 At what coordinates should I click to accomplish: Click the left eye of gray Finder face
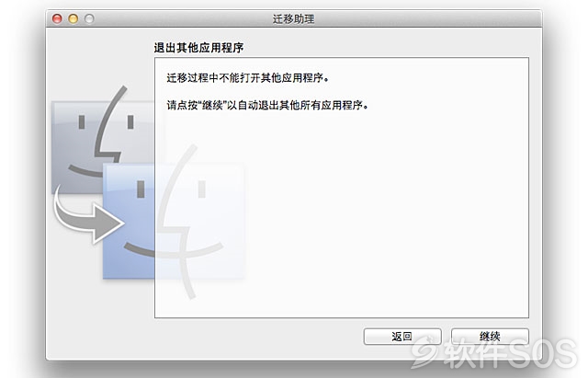(x=82, y=122)
